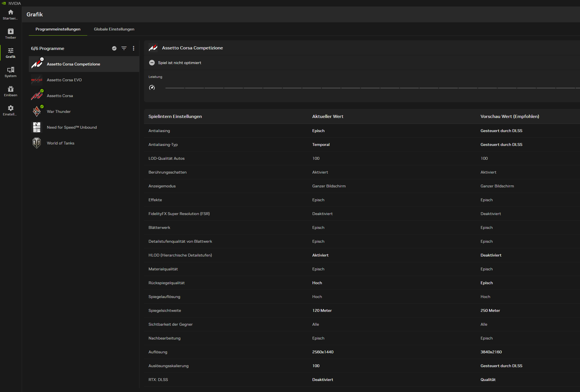This screenshot has height=392, width=580.
Task: Open the program list filter dropdown
Action: [124, 48]
